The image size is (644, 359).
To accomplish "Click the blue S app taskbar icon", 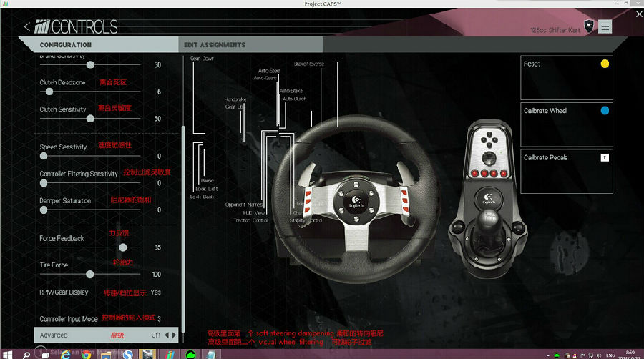I will pyautogui.click(x=128, y=355).
